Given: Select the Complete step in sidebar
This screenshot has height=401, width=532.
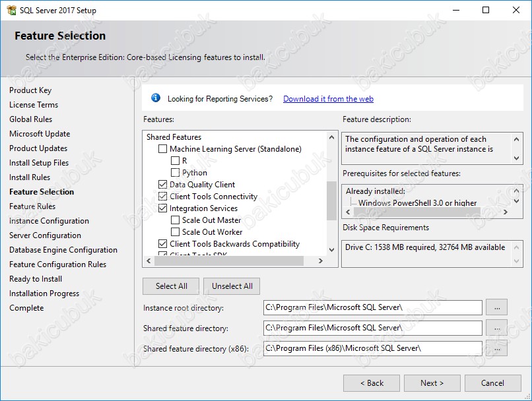Looking at the screenshot, I should (26, 308).
